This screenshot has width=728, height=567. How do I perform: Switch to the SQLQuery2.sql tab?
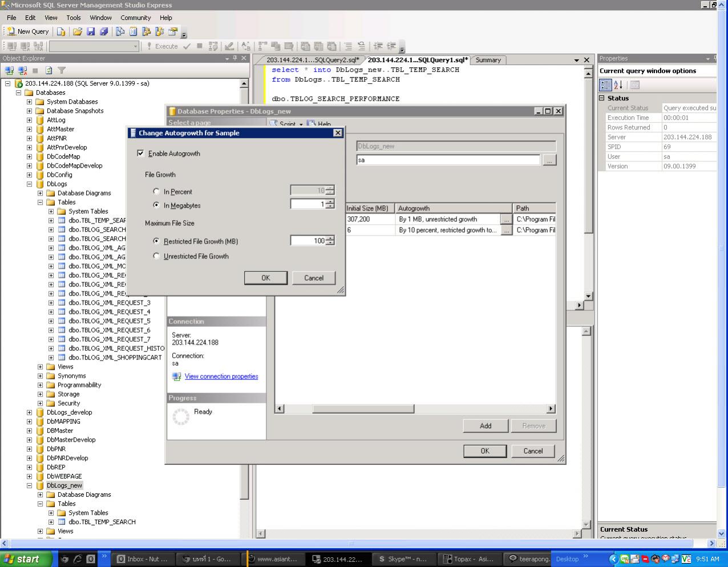(312, 60)
